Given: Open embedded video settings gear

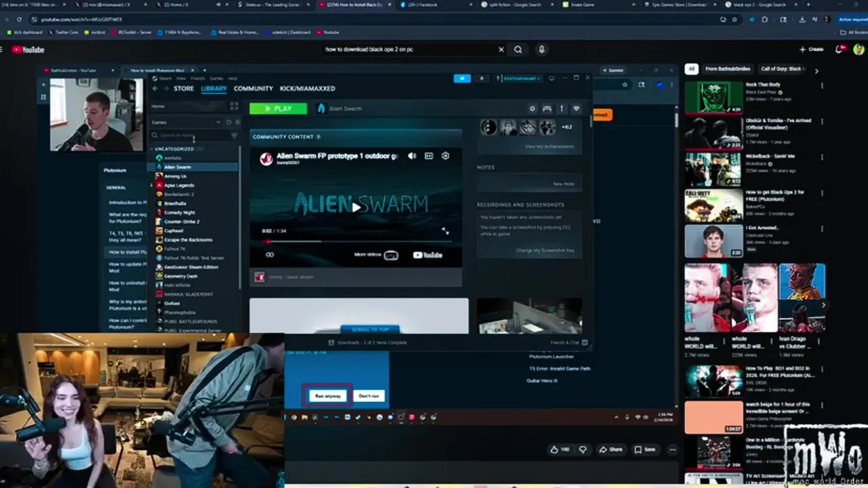Looking at the screenshot, I should pyautogui.click(x=446, y=156).
